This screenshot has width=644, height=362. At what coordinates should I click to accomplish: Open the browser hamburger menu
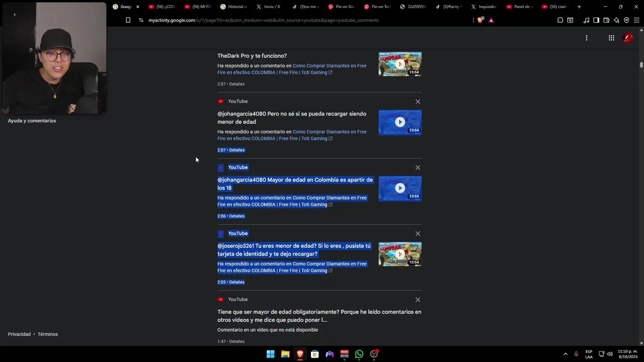pos(636,20)
